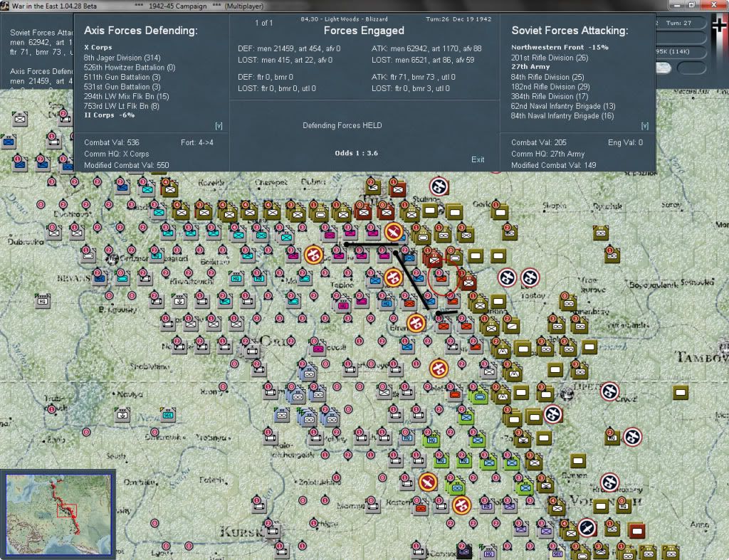Click Modified Combat Val: 149

[553, 166]
